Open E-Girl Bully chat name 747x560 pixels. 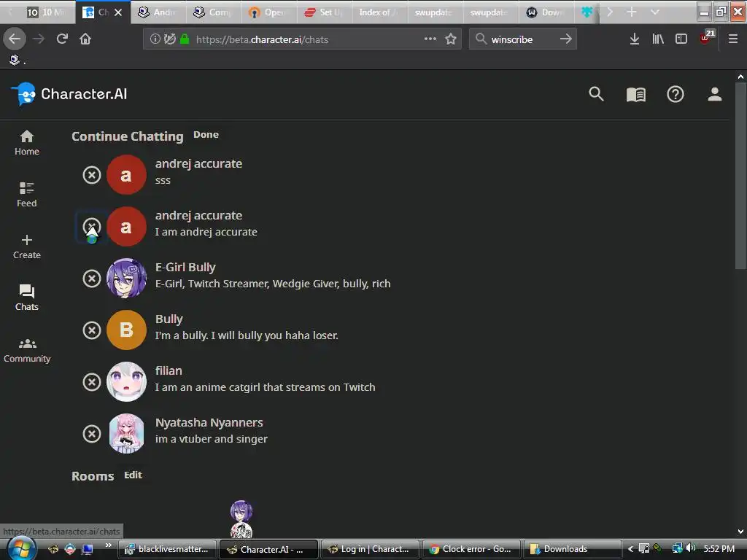coord(185,267)
